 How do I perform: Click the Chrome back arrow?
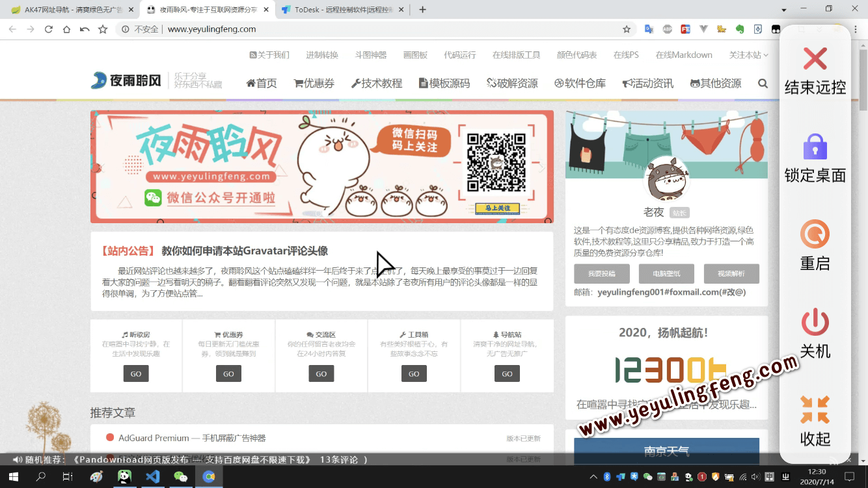(x=12, y=29)
